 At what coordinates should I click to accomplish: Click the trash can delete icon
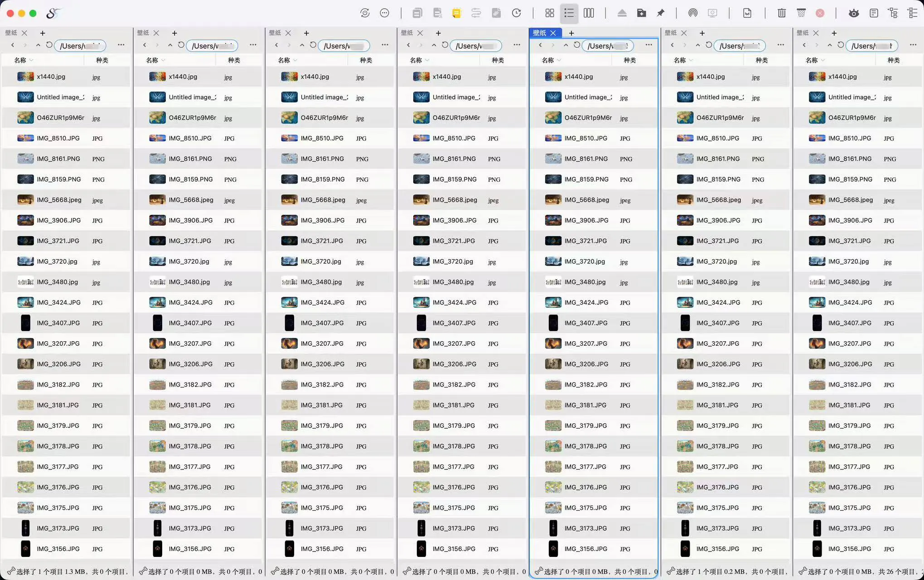point(782,13)
